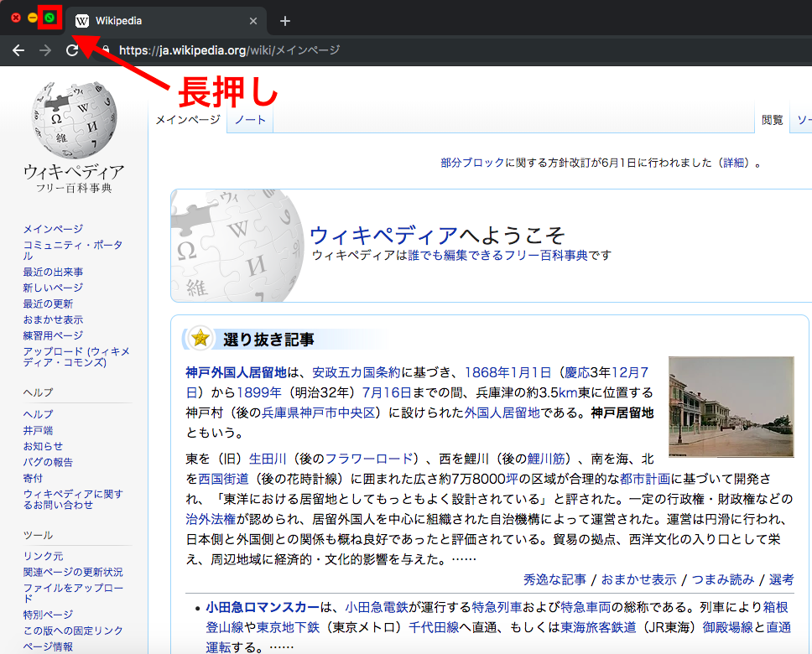Click the 1899年 year link
812x654 pixels.
[x=259, y=392]
